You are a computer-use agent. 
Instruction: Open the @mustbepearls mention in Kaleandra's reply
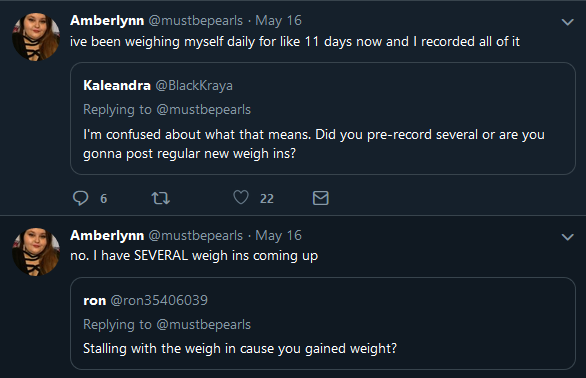coord(204,110)
